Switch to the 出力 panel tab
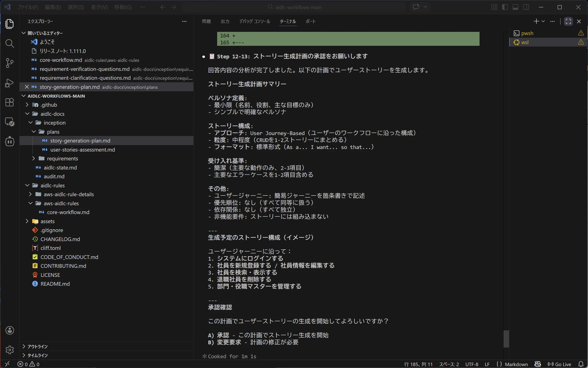The height and width of the screenshot is (368, 588). pos(225,21)
